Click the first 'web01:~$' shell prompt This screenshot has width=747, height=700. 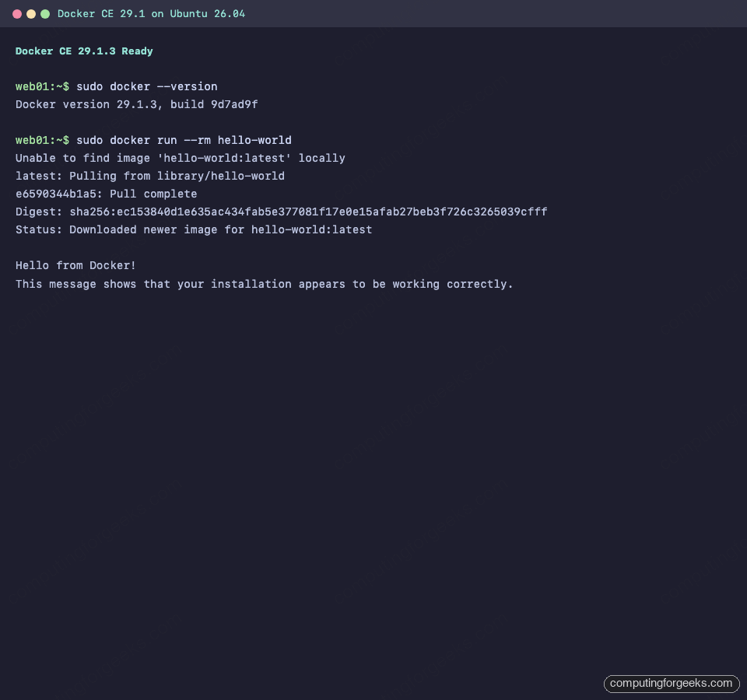[x=40, y=86]
